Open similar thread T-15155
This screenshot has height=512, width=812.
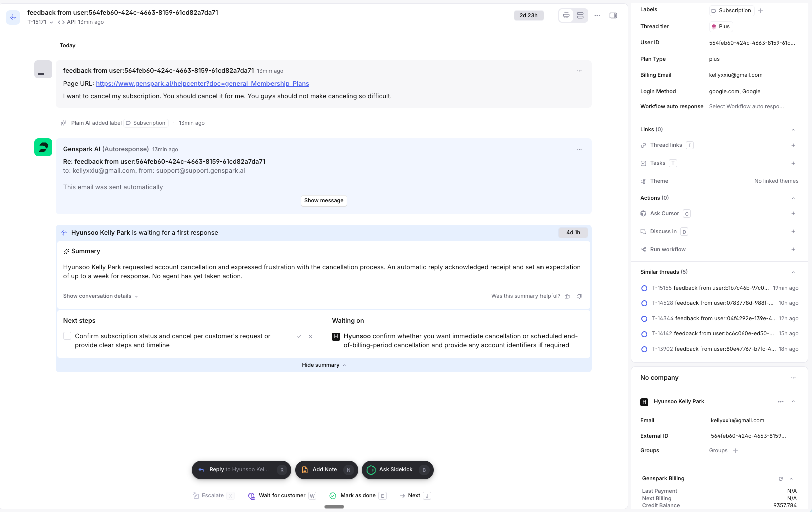710,288
